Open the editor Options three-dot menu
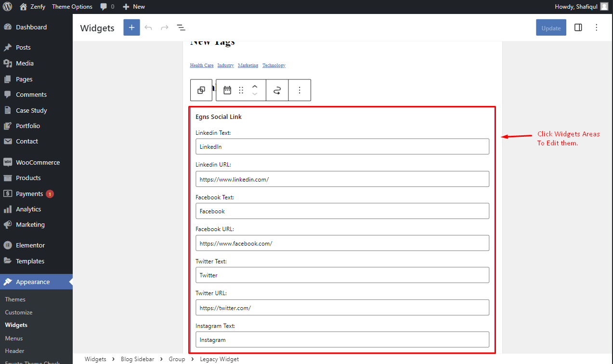This screenshot has height=364, width=613. (x=597, y=27)
